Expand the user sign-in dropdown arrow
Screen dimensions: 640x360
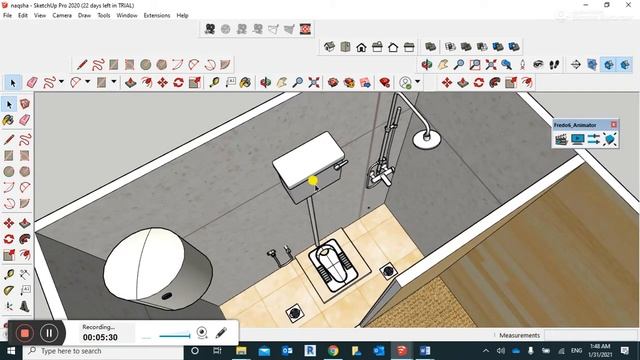(418, 82)
